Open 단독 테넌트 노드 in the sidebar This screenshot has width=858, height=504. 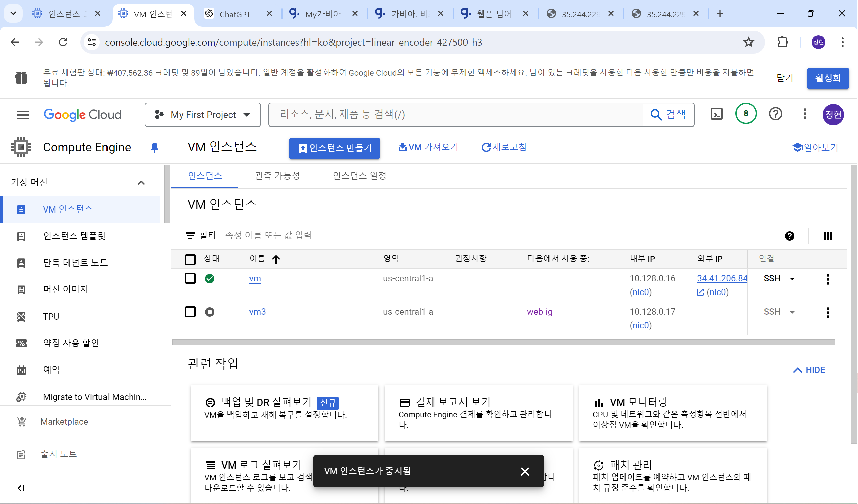pyautogui.click(x=75, y=263)
